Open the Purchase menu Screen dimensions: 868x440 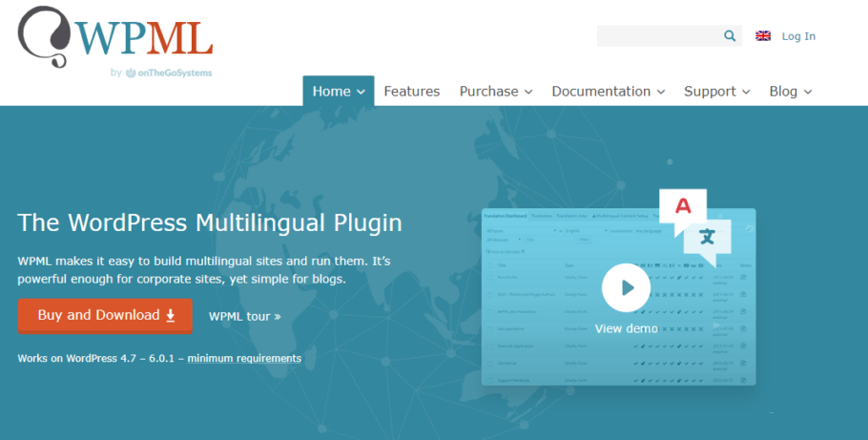[x=496, y=91]
